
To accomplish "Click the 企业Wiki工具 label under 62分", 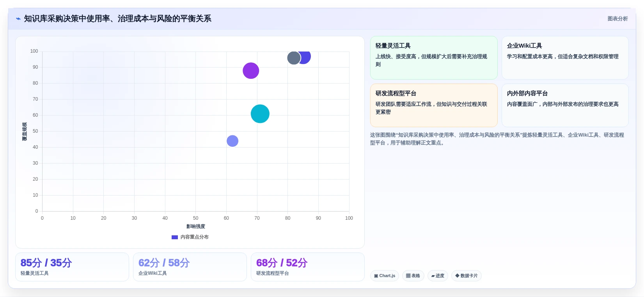I will point(153,274).
